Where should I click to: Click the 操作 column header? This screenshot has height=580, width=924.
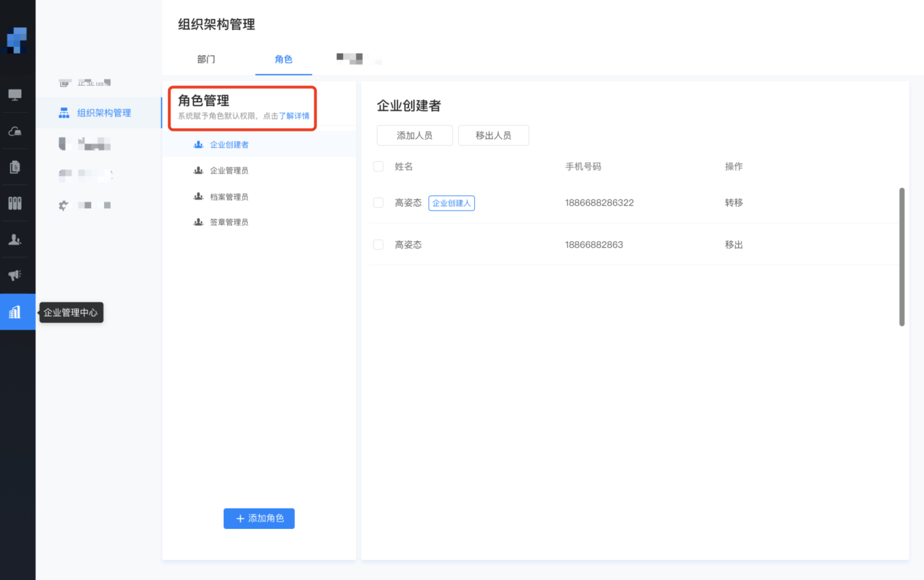(x=734, y=166)
